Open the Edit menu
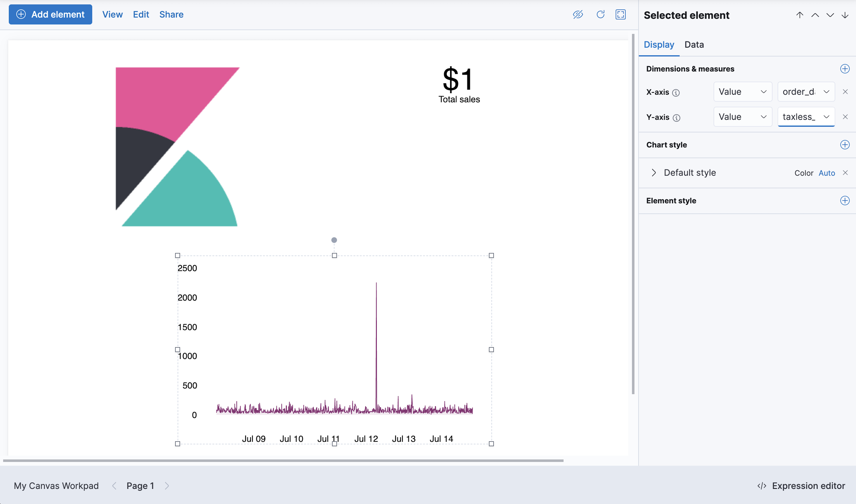856x504 pixels. (141, 14)
